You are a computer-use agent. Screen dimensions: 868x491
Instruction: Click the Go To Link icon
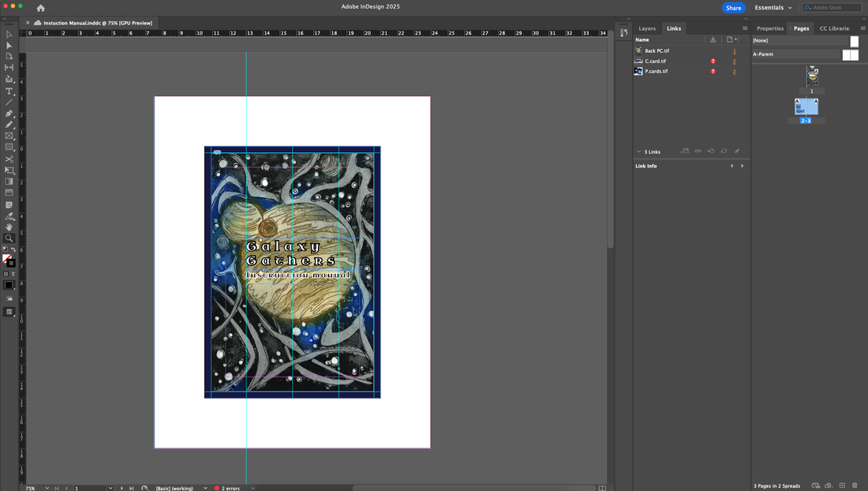click(711, 151)
